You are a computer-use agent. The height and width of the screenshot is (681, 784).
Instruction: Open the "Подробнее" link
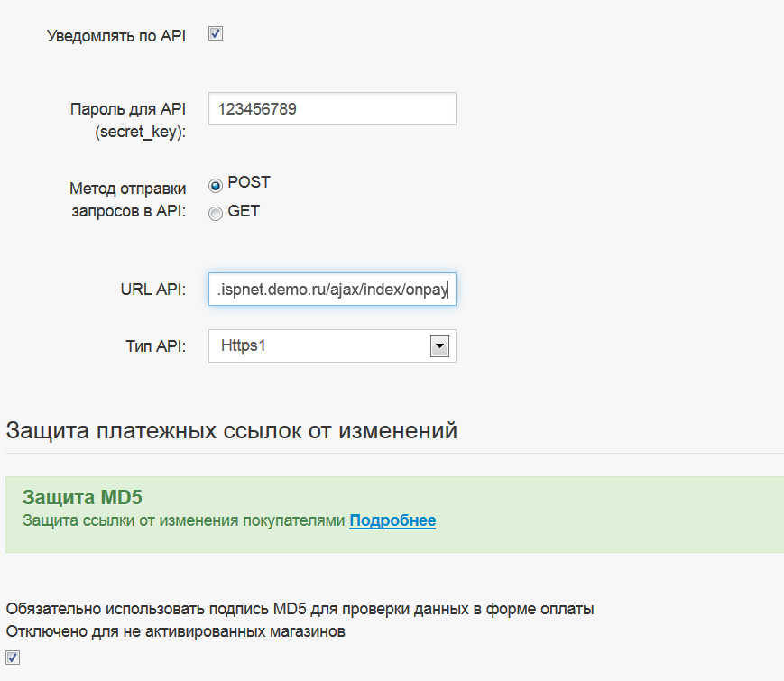click(x=392, y=520)
